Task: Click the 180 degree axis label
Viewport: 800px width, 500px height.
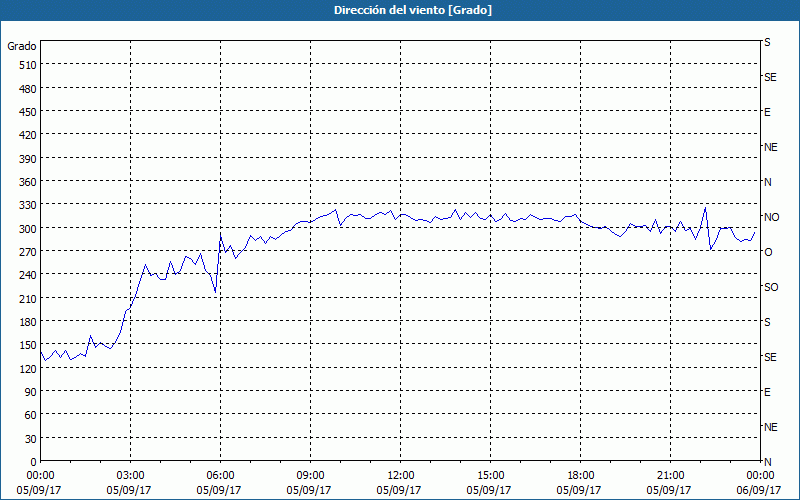Action: 28,322
